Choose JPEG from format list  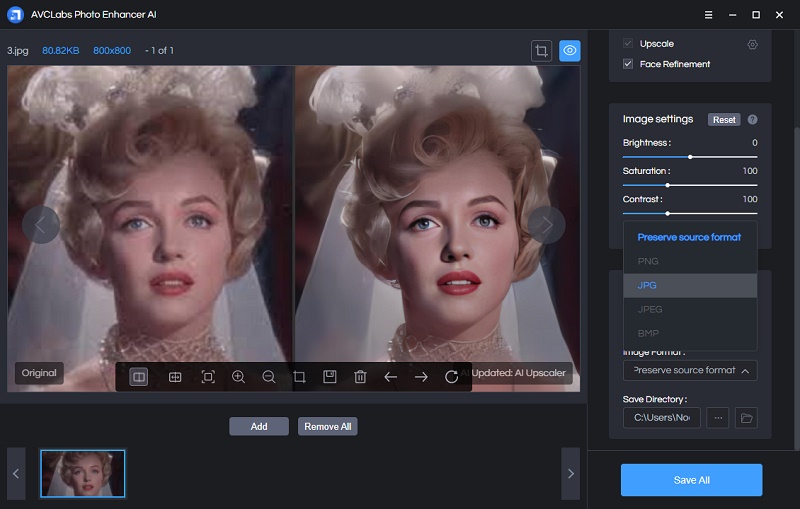click(690, 309)
